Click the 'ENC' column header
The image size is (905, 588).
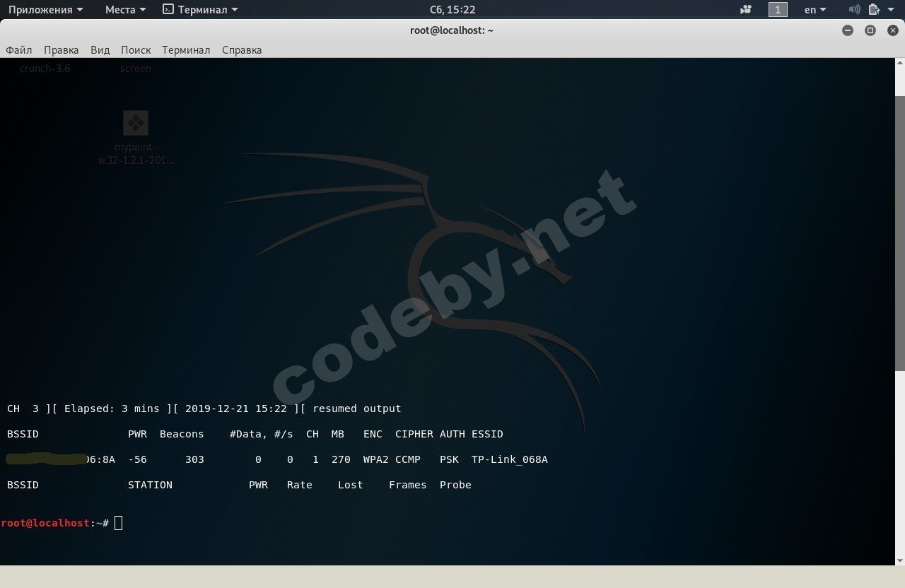click(373, 434)
